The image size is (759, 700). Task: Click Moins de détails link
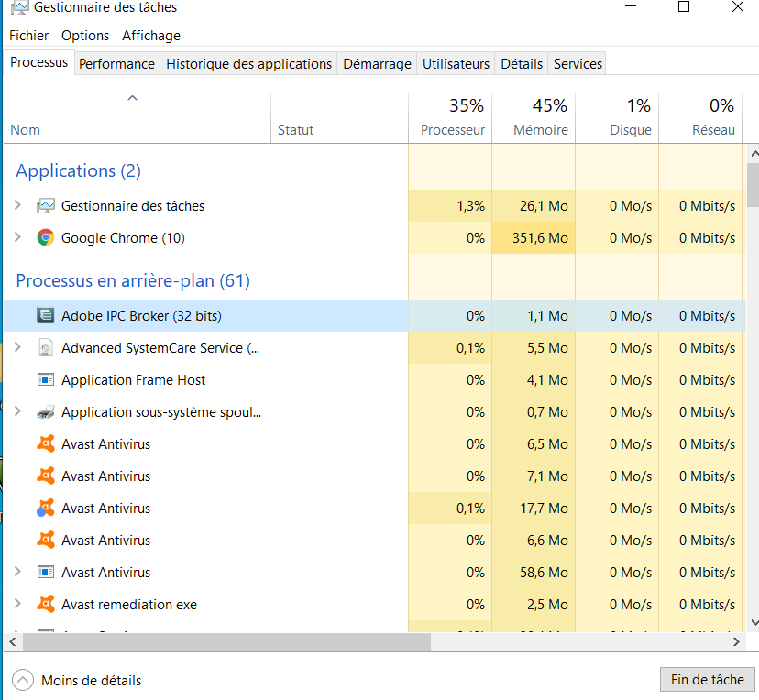[x=92, y=681]
